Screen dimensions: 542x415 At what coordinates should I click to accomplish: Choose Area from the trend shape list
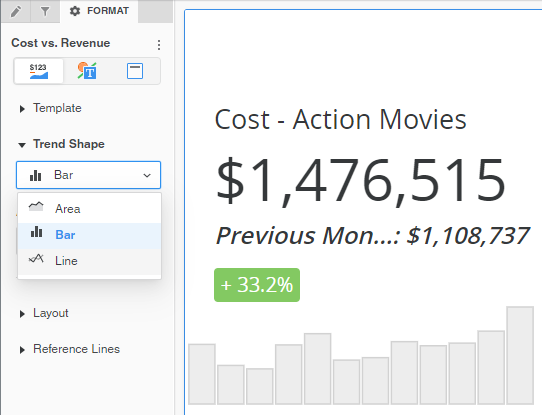[x=90, y=209]
